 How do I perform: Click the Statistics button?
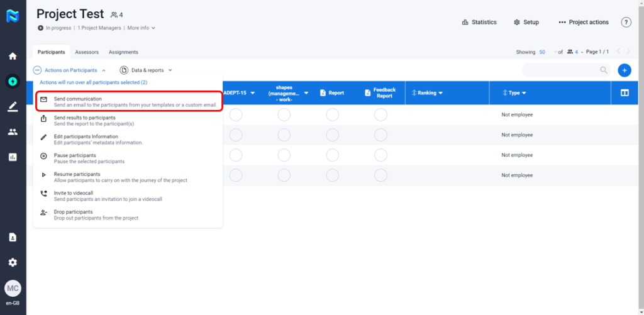pyautogui.click(x=479, y=22)
